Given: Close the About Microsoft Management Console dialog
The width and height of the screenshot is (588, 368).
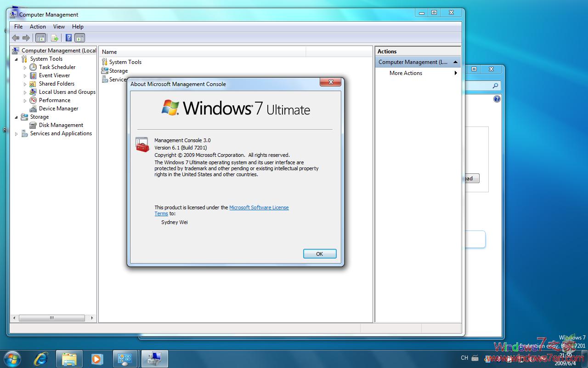Looking at the screenshot, I should [x=330, y=82].
